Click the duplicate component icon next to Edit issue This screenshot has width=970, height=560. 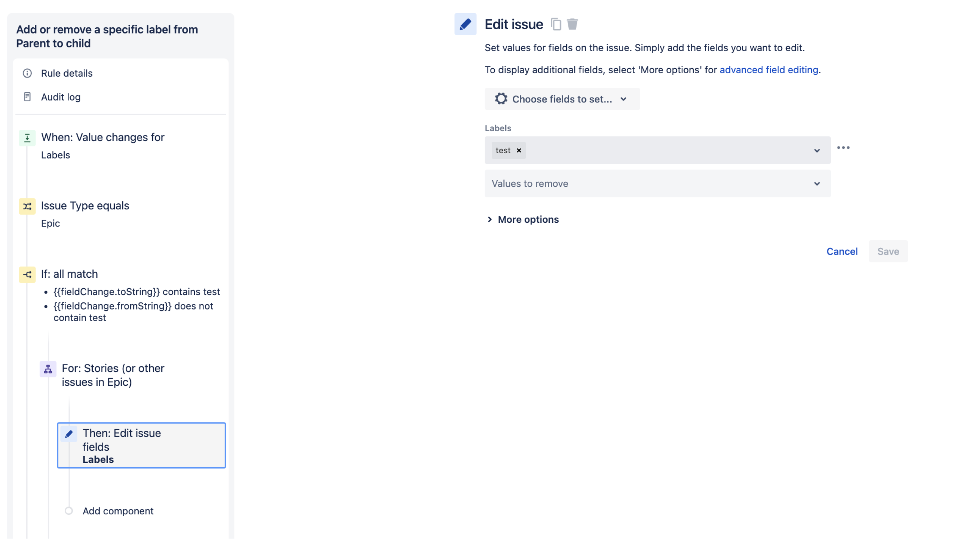tap(556, 24)
